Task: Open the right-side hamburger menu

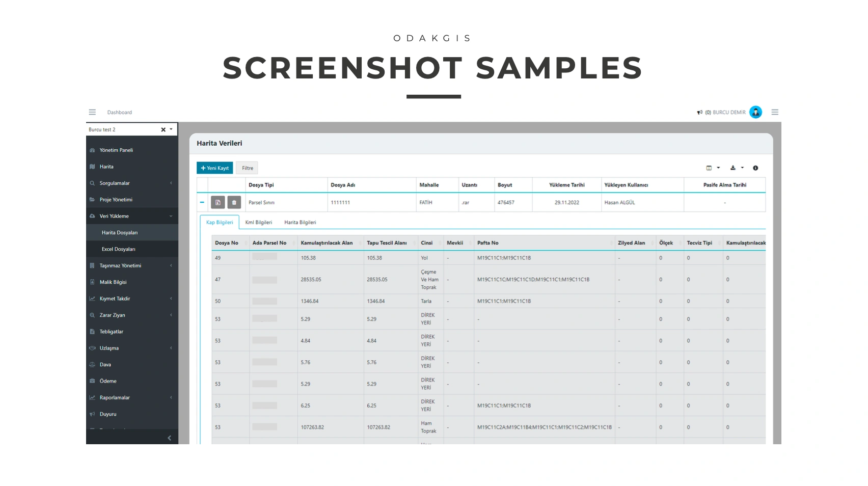Action: point(774,112)
